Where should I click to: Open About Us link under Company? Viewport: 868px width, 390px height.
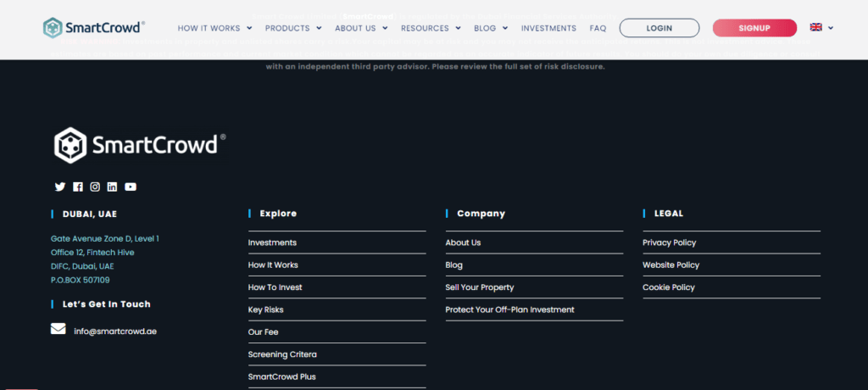coord(463,242)
